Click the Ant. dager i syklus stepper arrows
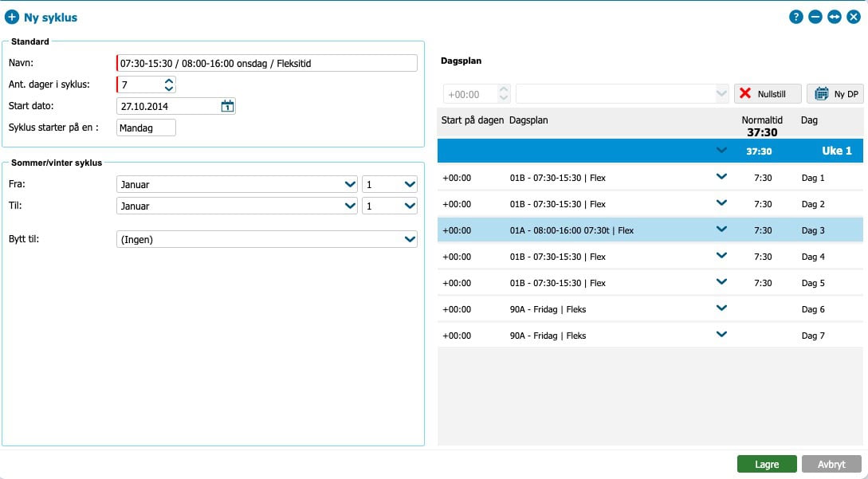Screen dimensions: 868x479 169,84
